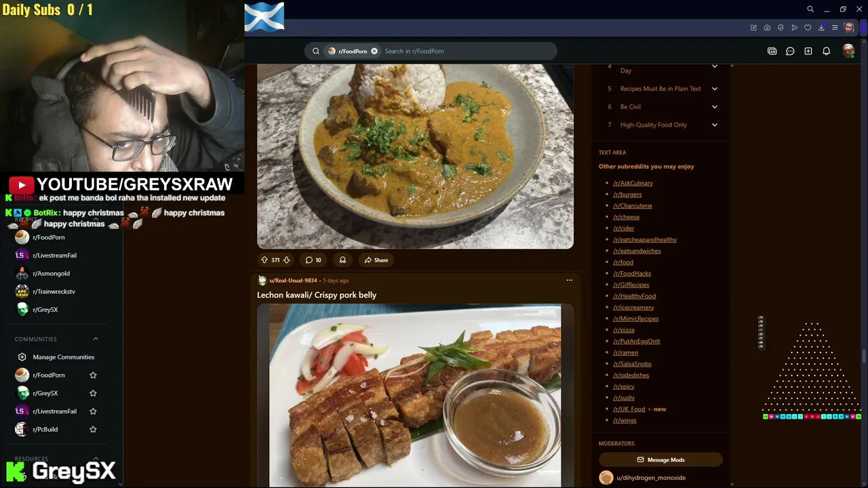Bookmark page with the heart icon
This screenshot has height=488, width=868.
point(808,28)
